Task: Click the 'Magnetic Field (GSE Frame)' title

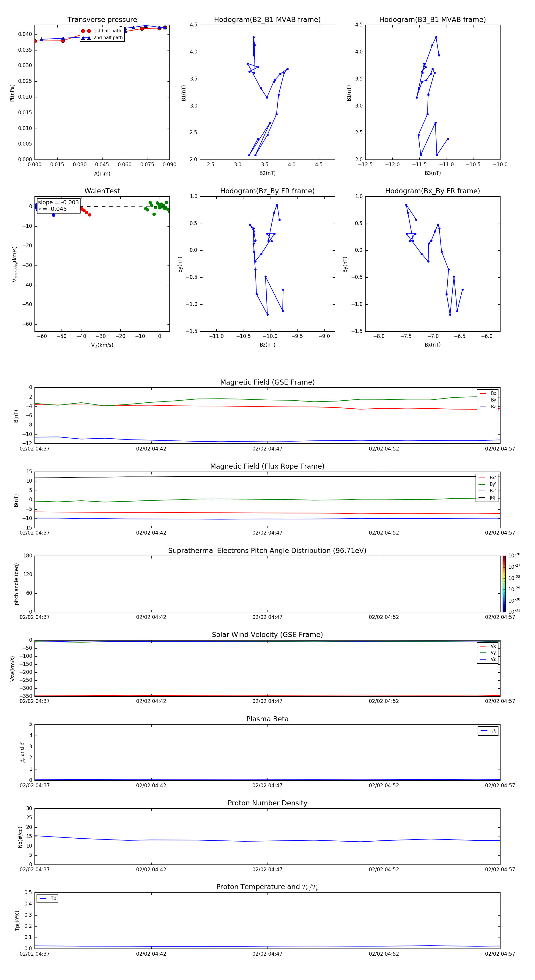Action: (267, 382)
